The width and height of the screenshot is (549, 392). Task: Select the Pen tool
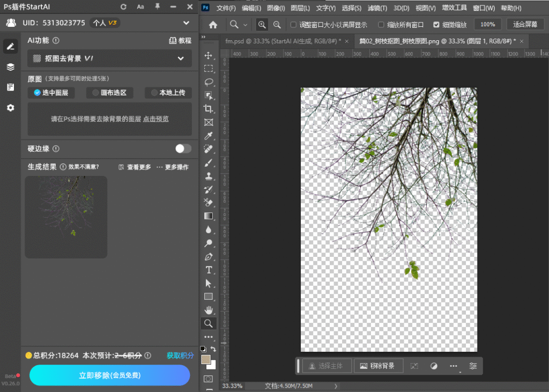[x=209, y=256]
